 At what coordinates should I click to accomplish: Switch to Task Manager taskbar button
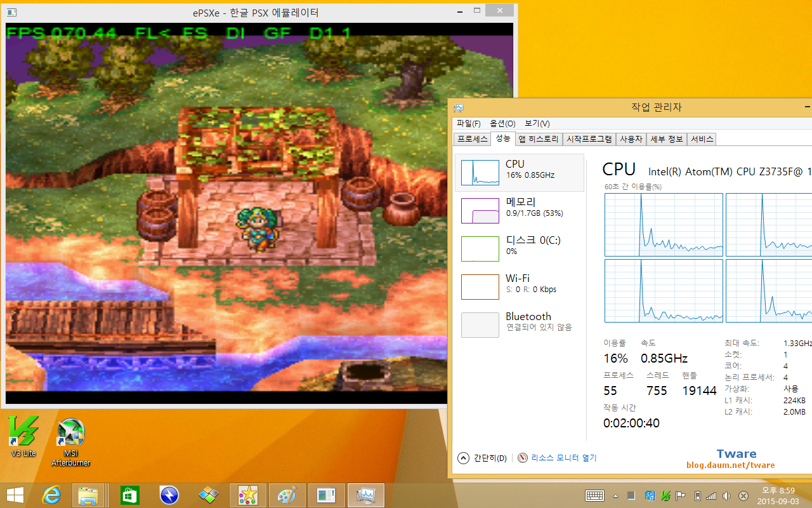click(x=366, y=495)
